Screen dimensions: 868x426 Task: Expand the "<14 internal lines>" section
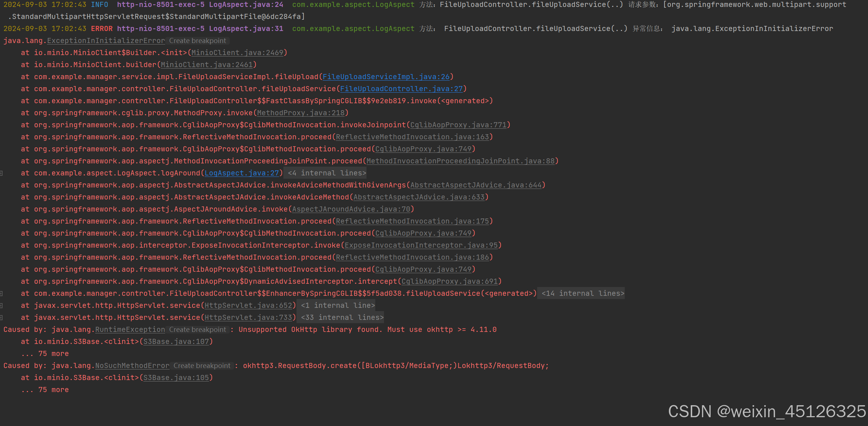pos(581,293)
